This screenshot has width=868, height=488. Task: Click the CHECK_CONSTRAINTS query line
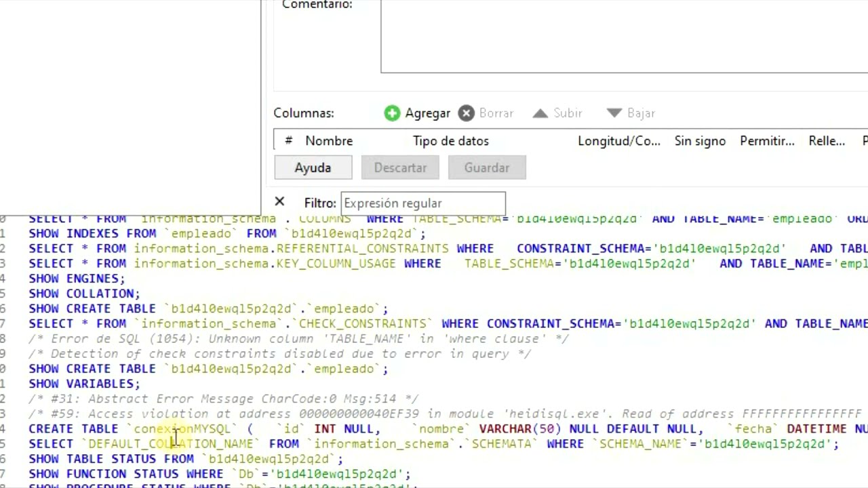click(448, 323)
